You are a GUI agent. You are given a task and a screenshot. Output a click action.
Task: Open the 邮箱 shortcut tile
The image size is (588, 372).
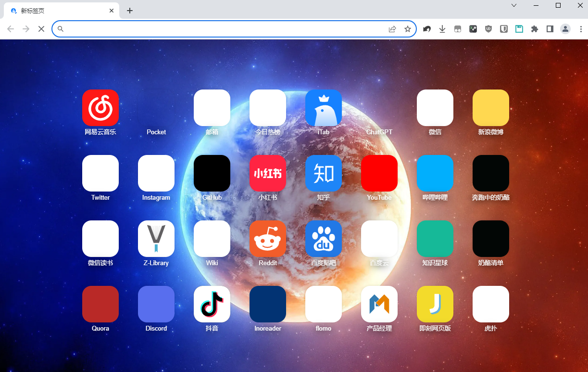[x=212, y=108]
